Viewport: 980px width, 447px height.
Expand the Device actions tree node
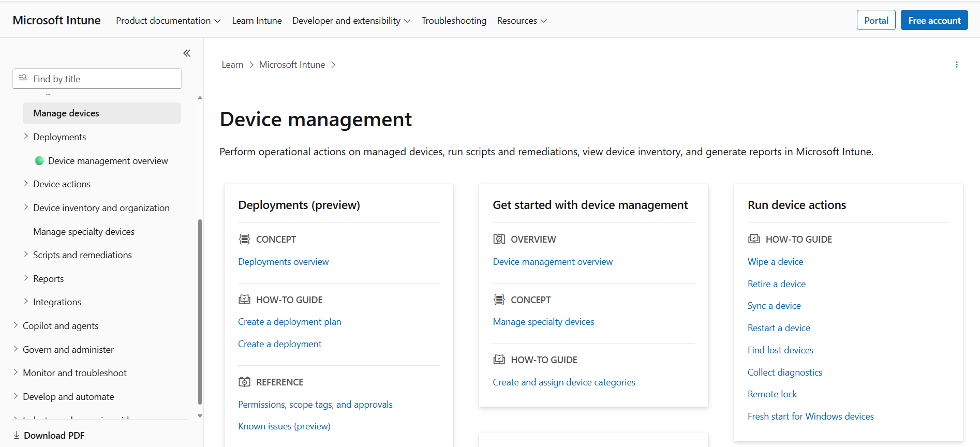(x=26, y=184)
